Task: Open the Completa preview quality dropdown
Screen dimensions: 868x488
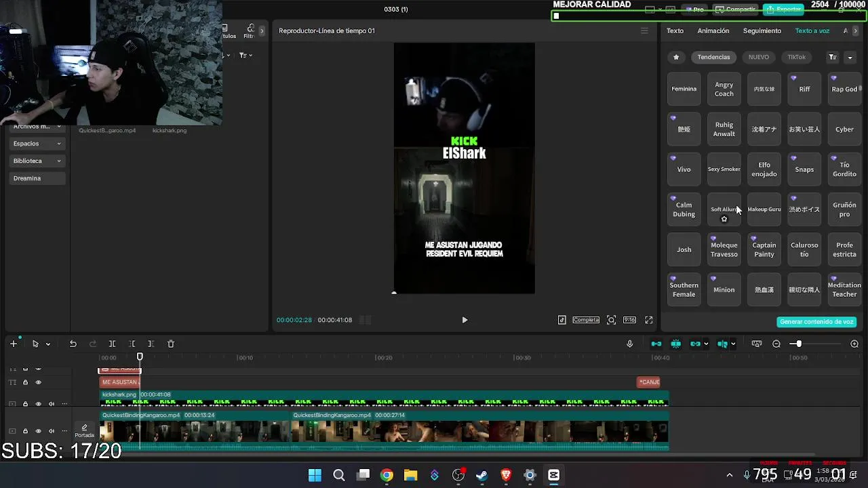Action: (x=586, y=320)
